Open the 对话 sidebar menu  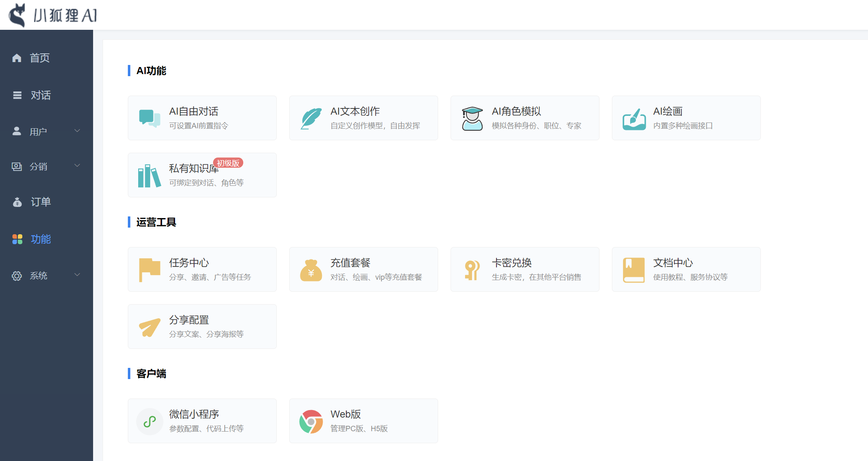[x=41, y=96]
